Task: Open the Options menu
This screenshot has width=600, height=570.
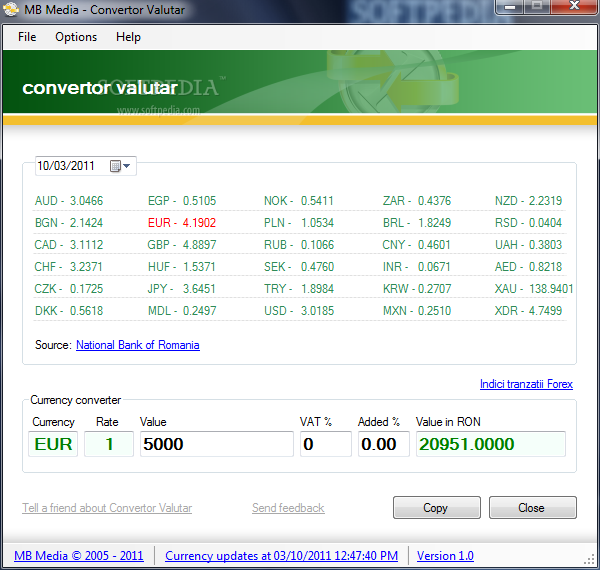Action: [x=76, y=37]
